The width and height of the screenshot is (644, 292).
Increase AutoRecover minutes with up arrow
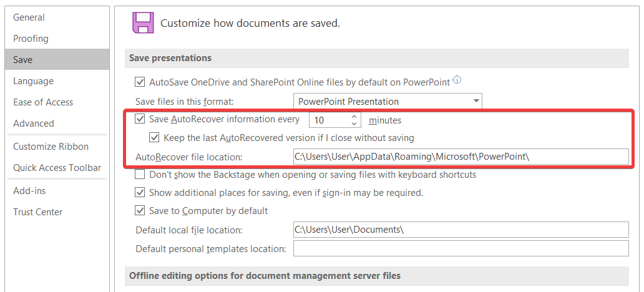(x=354, y=116)
